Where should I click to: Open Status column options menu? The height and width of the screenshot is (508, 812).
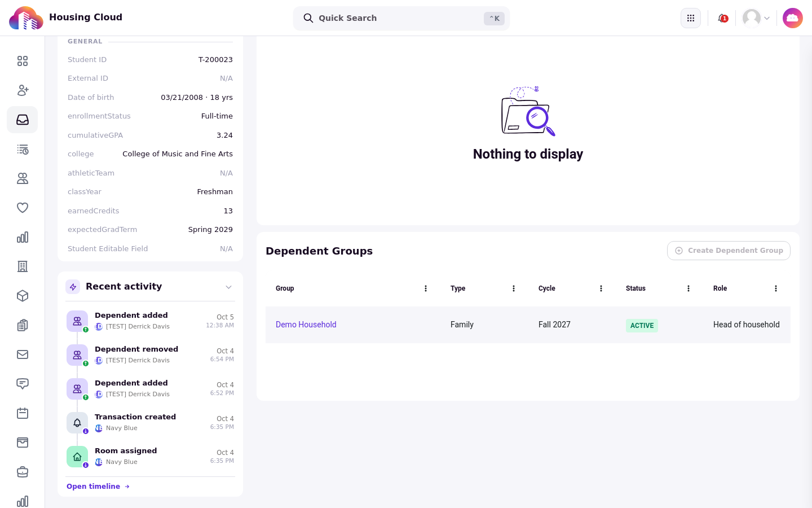[689, 288]
